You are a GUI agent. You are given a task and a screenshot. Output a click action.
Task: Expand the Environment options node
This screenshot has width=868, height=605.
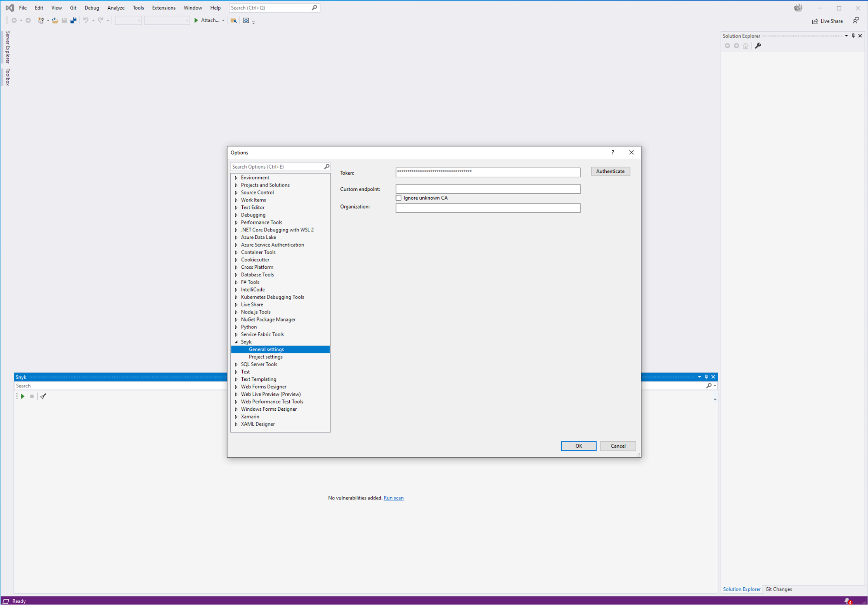point(236,178)
